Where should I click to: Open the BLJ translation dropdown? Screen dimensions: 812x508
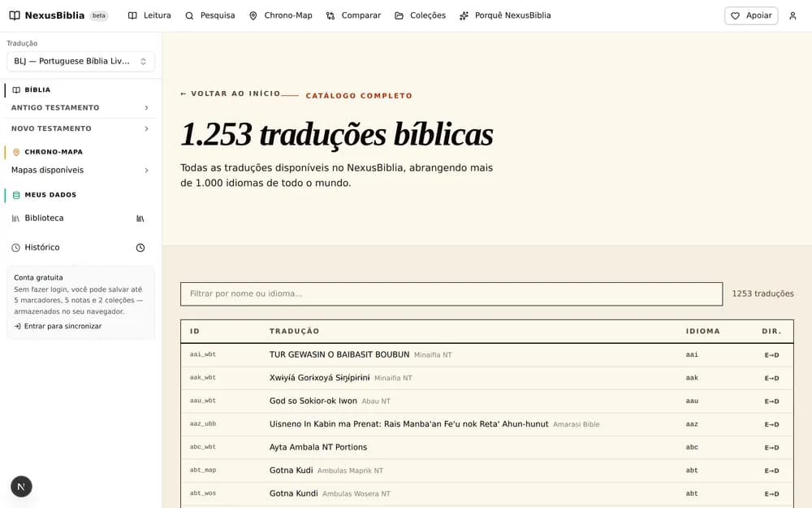(80, 61)
